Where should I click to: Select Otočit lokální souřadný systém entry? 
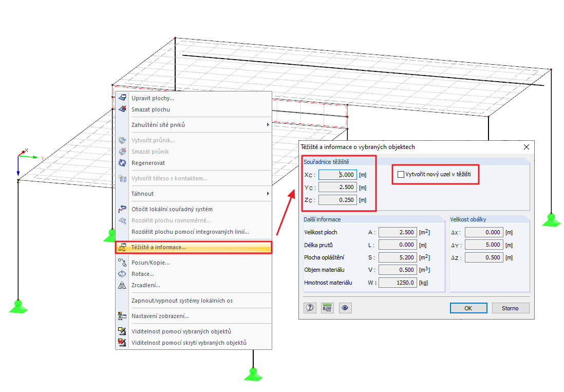click(194, 209)
